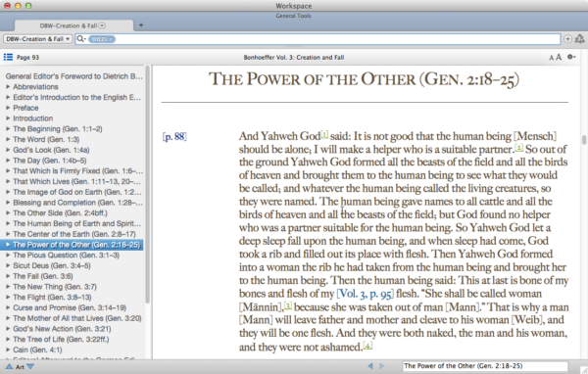Open footnote 2 after suitable partner
Screen dimensions: 588x374
518,147
